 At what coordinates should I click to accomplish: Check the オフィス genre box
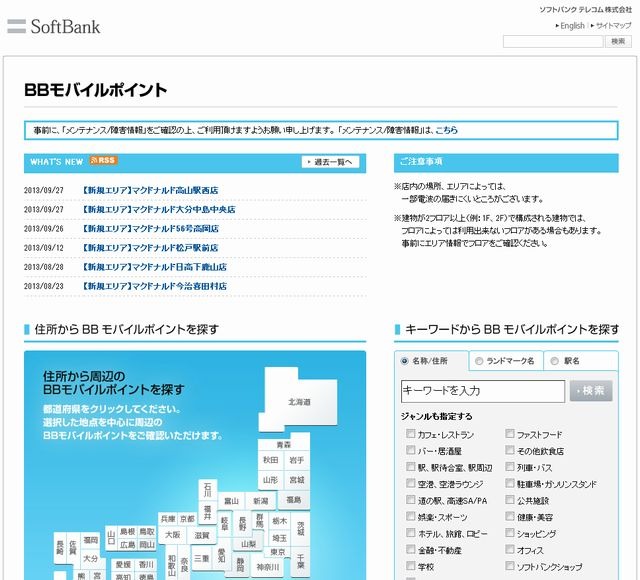point(510,549)
